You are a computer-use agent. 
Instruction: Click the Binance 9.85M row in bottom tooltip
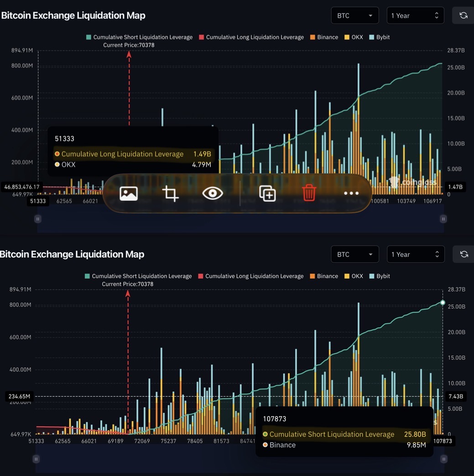(x=344, y=445)
